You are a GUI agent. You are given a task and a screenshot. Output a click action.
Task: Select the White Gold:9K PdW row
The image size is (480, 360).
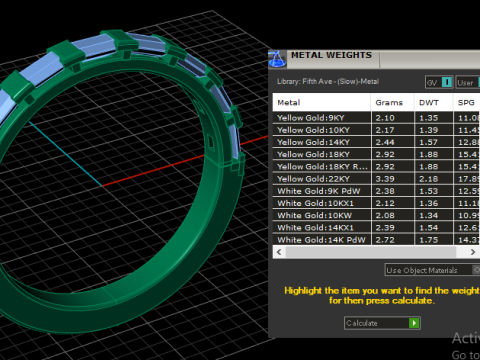(x=376, y=191)
